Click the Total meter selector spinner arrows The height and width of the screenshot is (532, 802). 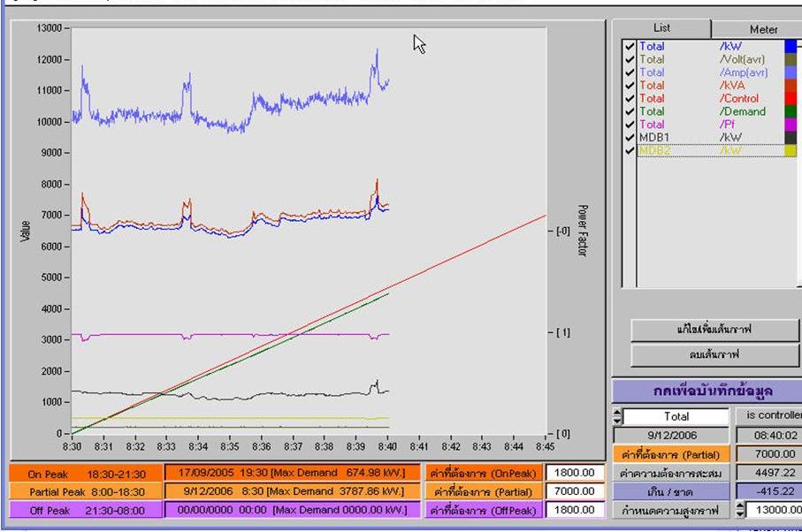[617, 416]
